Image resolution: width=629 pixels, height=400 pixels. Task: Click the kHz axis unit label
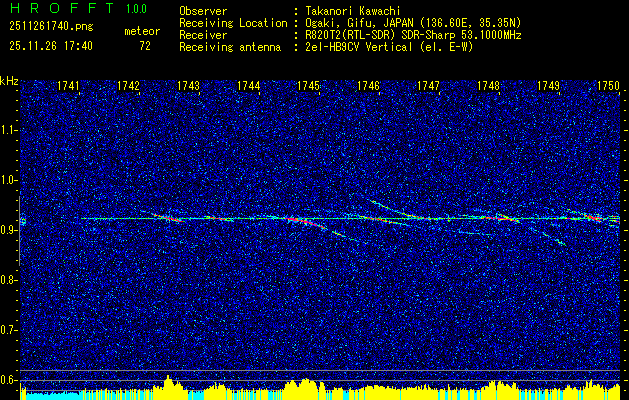click(9, 81)
